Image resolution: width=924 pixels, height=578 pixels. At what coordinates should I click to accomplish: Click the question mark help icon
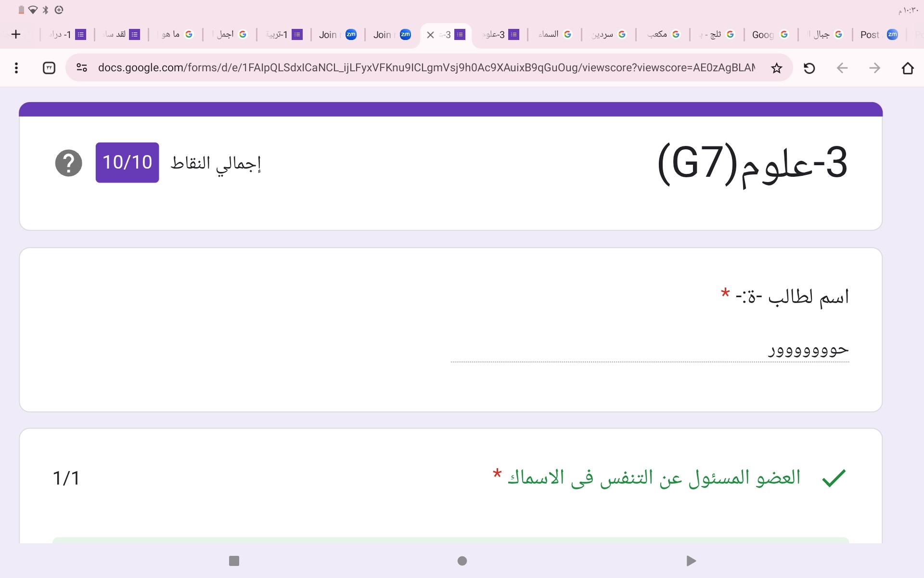68,163
